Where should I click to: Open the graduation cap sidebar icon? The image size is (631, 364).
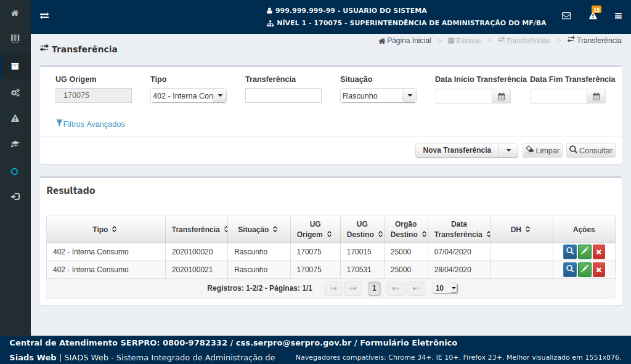coord(15,144)
